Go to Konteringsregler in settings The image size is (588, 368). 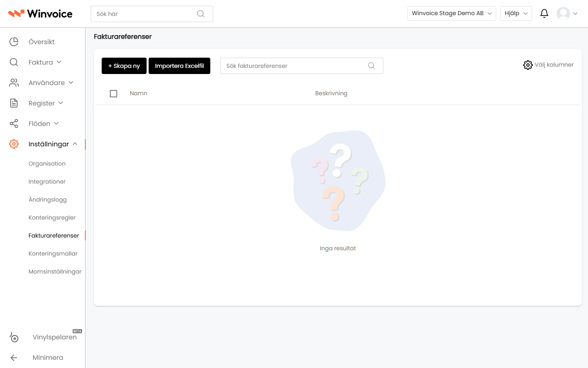pyautogui.click(x=52, y=218)
